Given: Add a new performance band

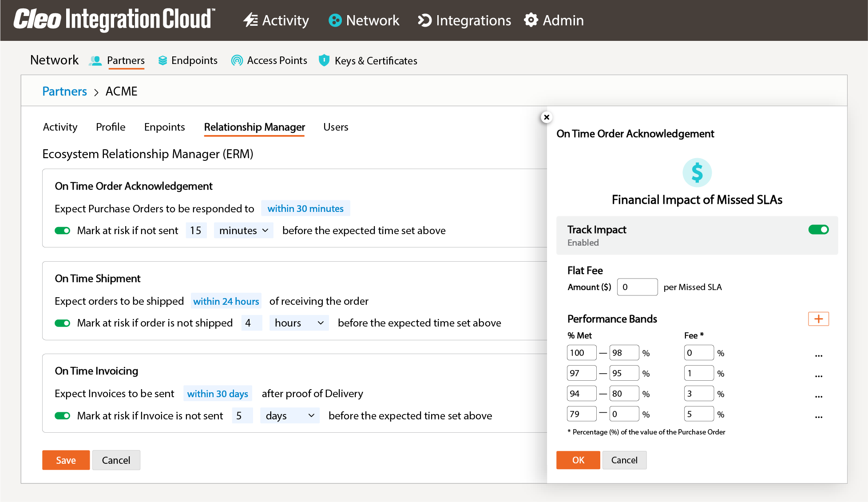Looking at the screenshot, I should [x=818, y=319].
